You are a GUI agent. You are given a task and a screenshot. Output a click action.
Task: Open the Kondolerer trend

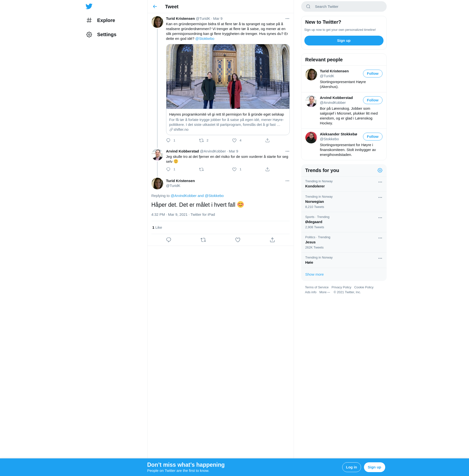344,184
